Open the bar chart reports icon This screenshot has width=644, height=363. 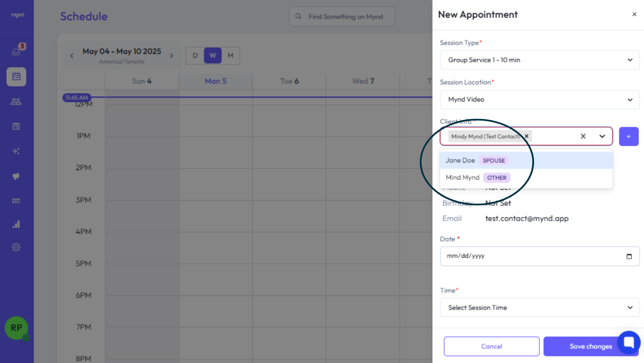16,224
